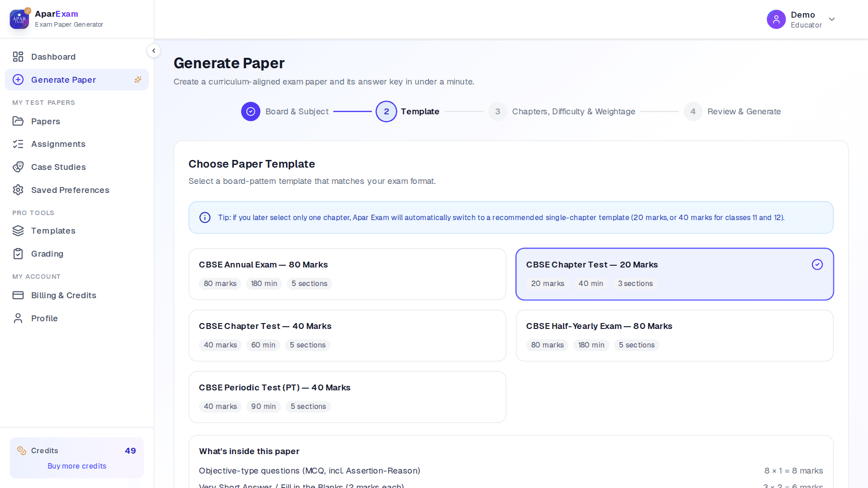Click the AparExam logo icon
This screenshot has width=868, height=488.
19,19
